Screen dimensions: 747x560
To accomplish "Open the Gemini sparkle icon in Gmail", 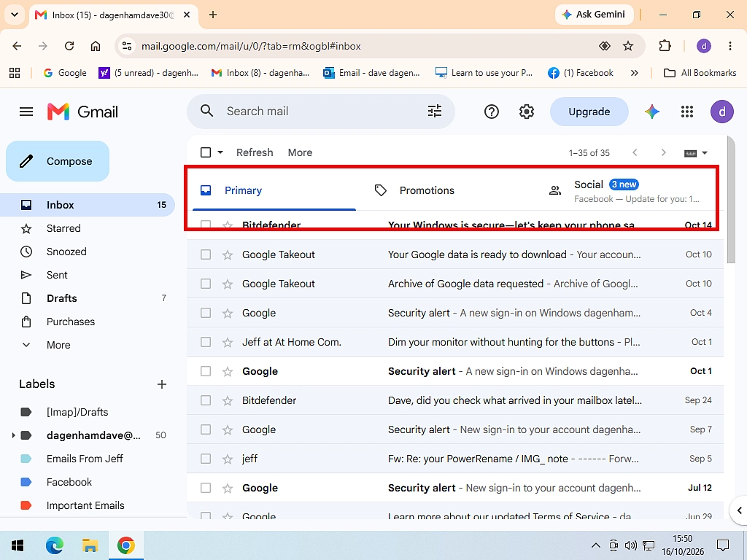I will click(x=652, y=112).
